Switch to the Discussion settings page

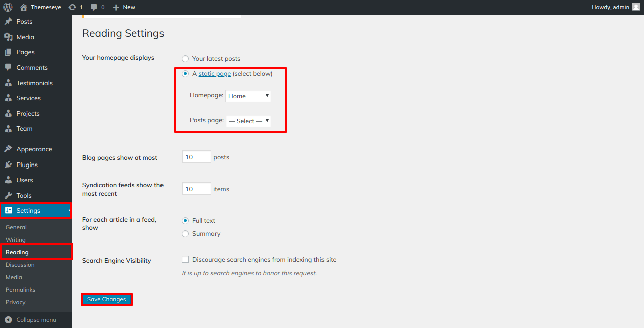20,264
